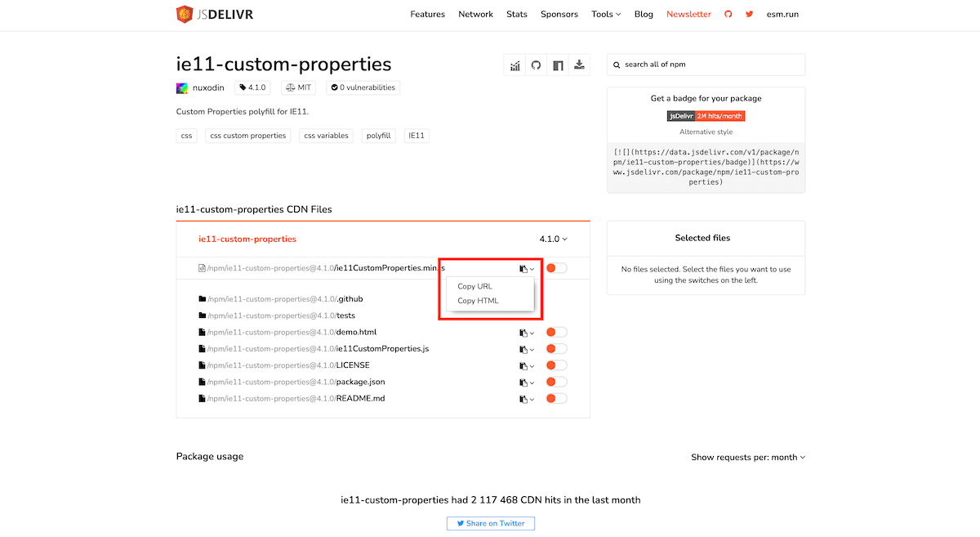This screenshot has height=537, width=980.
Task: Go to Features in the navigation
Action: (427, 14)
